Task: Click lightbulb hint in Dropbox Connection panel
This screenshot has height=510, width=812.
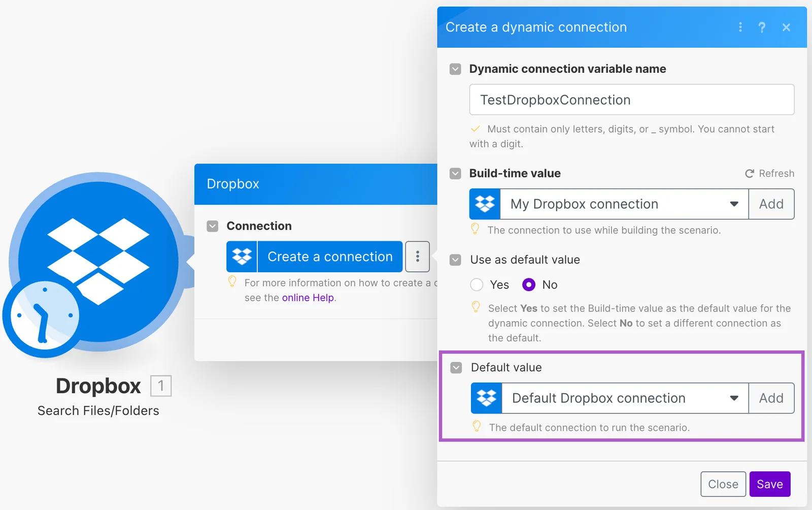Action: [x=232, y=281]
